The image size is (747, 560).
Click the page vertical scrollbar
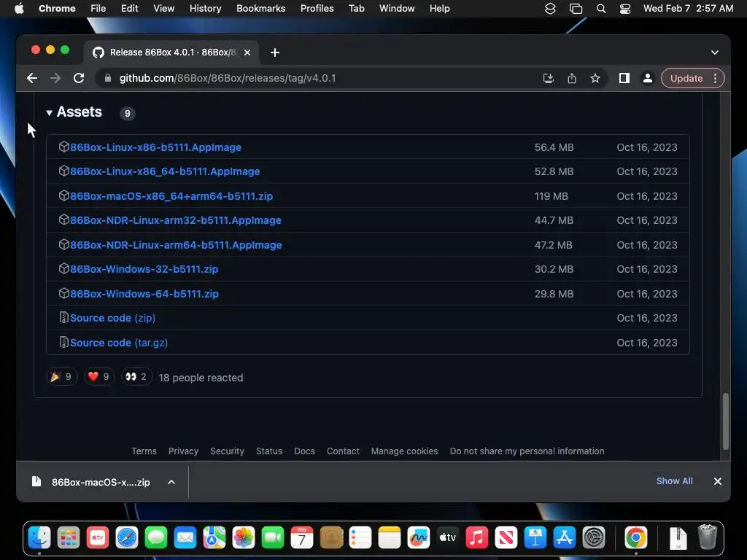point(726,421)
